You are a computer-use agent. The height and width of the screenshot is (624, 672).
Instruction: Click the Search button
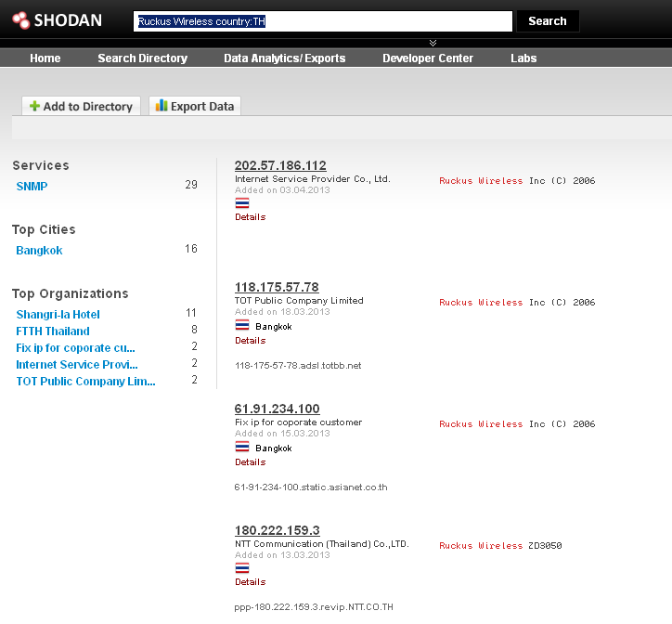(x=548, y=21)
